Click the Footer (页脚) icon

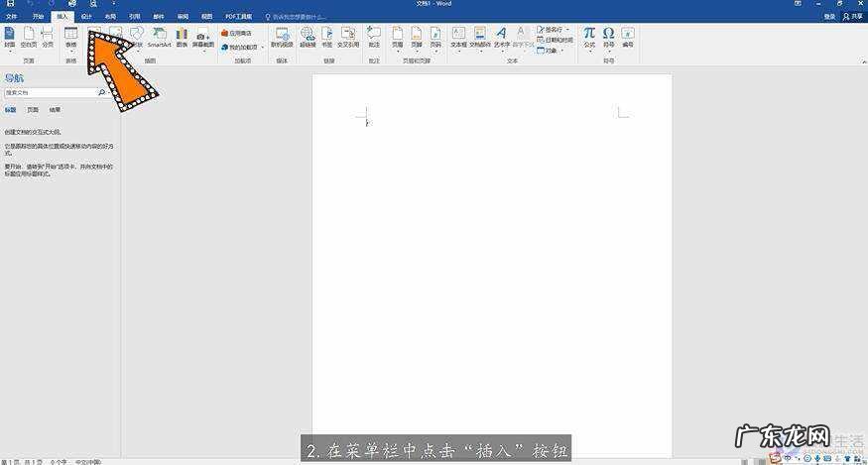pos(417,37)
